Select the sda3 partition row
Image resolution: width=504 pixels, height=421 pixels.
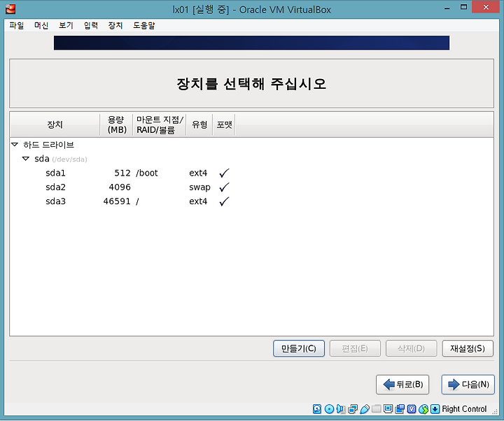pyautogui.click(x=252, y=201)
